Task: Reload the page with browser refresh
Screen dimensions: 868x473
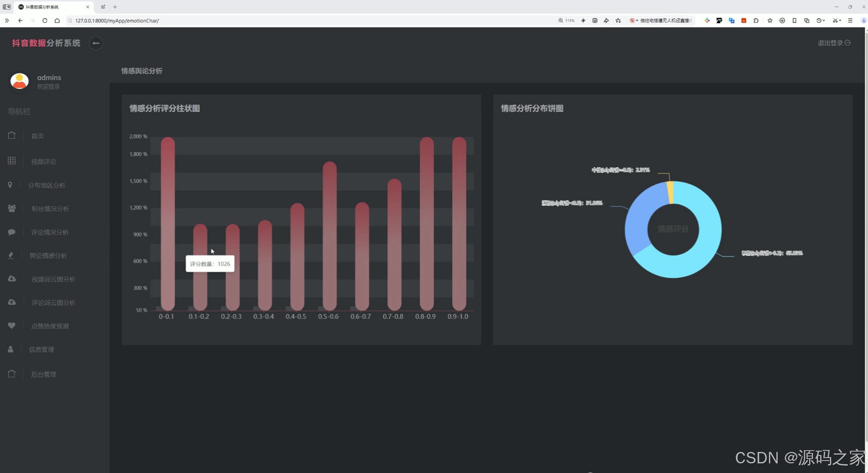Action: coord(45,21)
